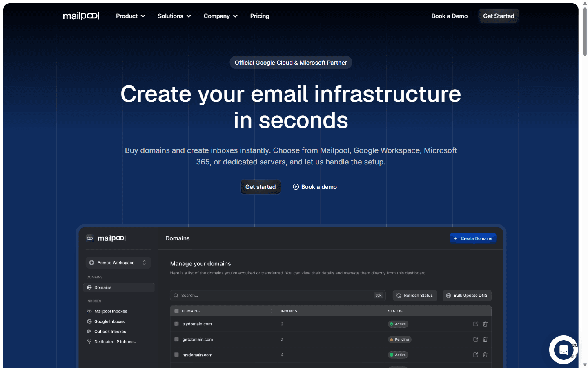Click the Bulk Update DNS button
This screenshot has width=588, height=368.
coord(467,295)
